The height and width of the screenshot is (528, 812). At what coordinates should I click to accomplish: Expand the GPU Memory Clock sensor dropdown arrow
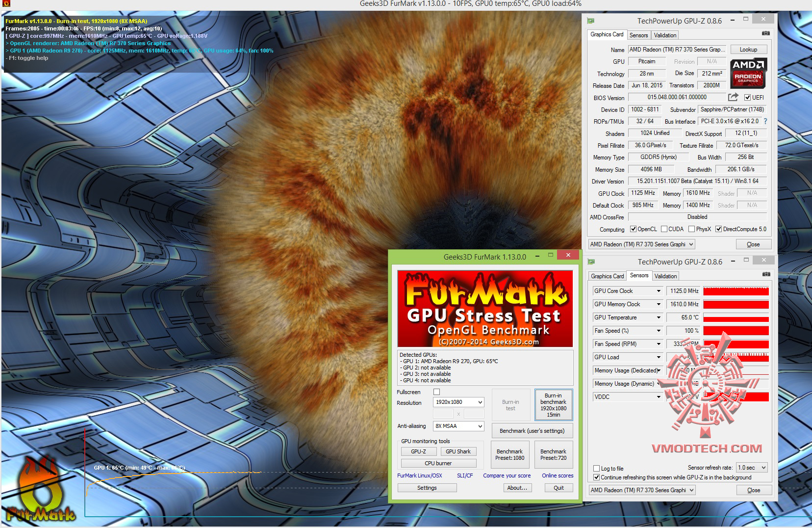(659, 304)
